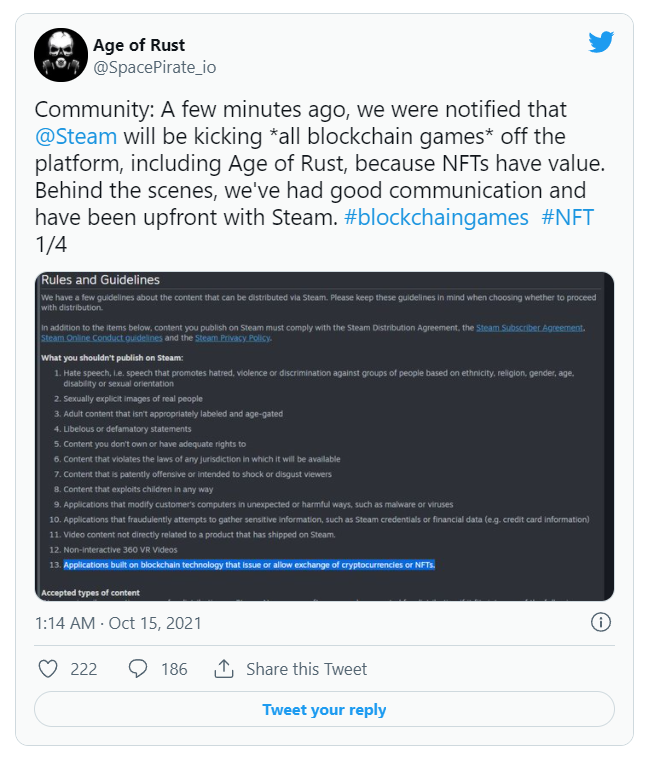Screen dimensions: 648x759
Task: Open the #NFT hashtag
Action: click(565, 218)
